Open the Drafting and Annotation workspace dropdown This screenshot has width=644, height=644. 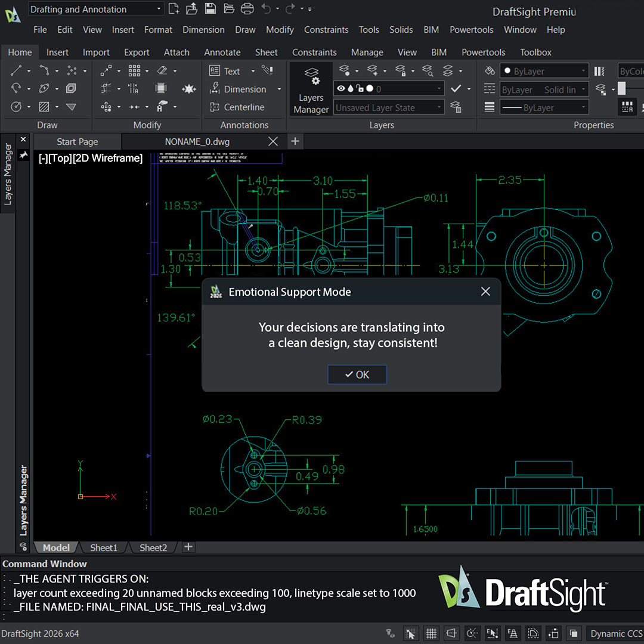[x=96, y=9]
